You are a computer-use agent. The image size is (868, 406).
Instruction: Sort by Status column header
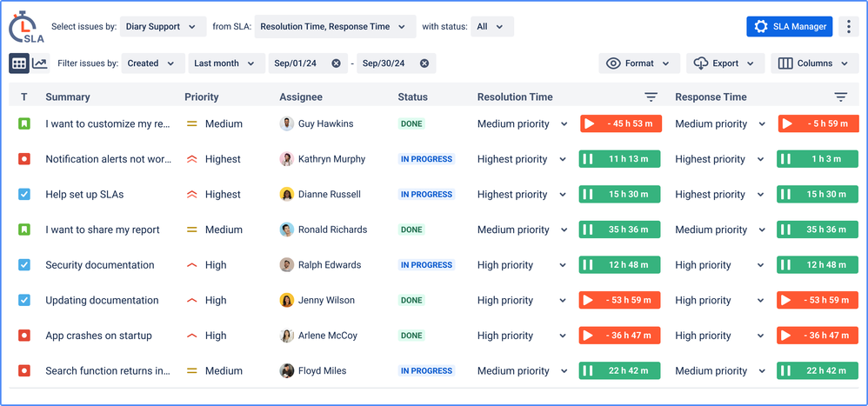[x=412, y=97]
